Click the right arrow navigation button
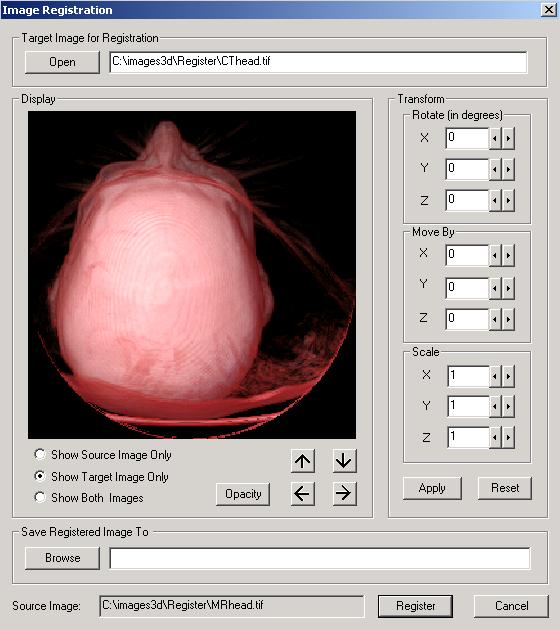 coord(344,493)
